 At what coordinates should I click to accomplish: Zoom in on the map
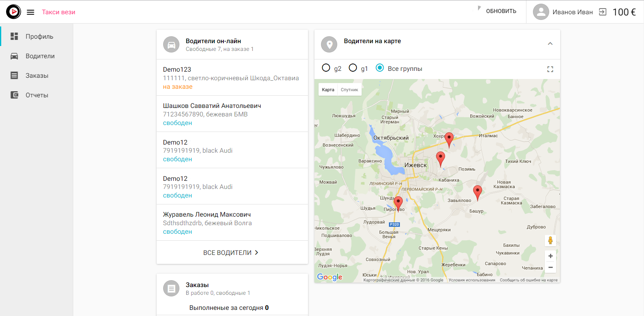click(x=550, y=256)
